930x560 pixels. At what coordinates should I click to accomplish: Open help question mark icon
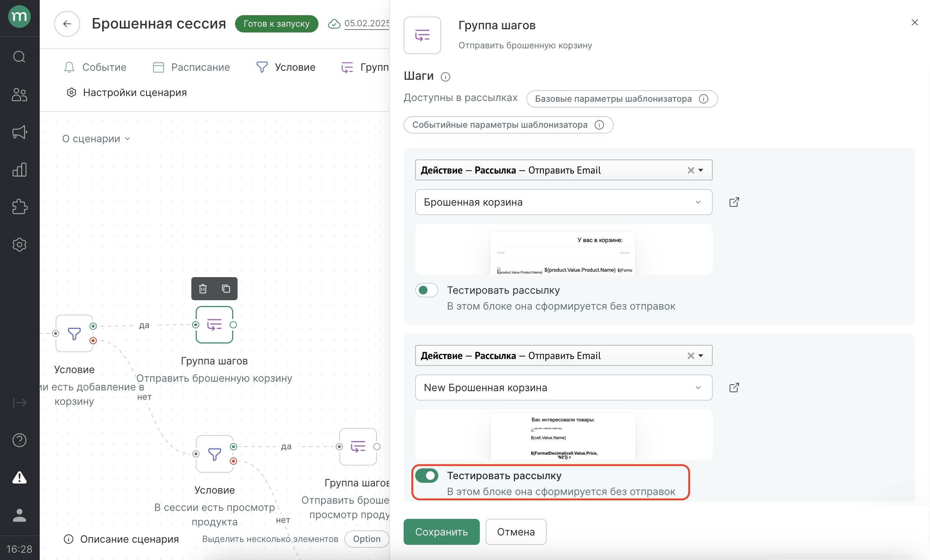tap(19, 440)
